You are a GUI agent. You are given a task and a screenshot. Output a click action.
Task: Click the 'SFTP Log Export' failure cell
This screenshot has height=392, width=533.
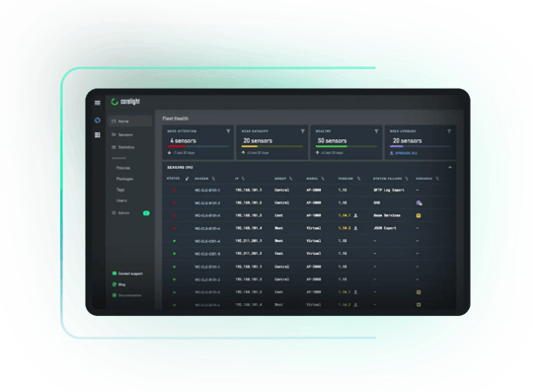(389, 191)
